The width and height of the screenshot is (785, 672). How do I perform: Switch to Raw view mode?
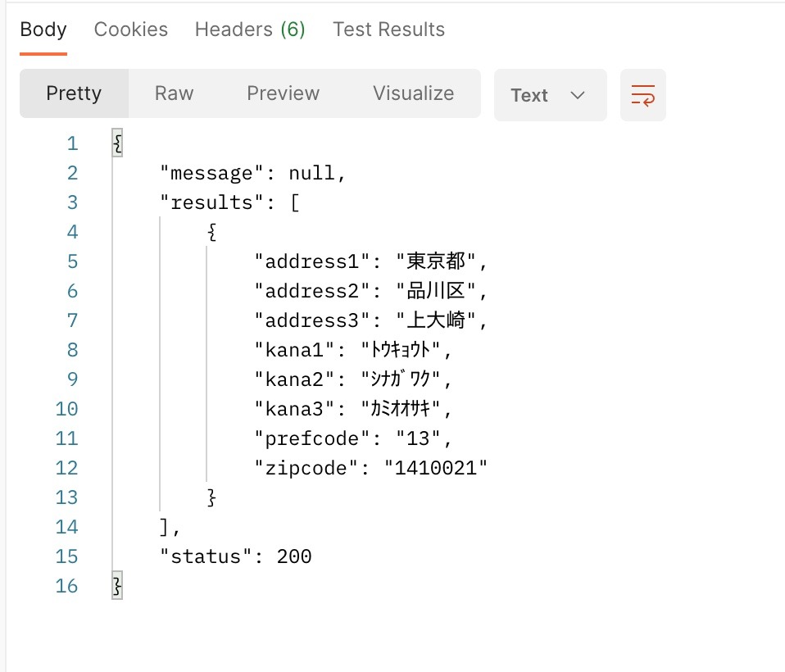click(174, 93)
